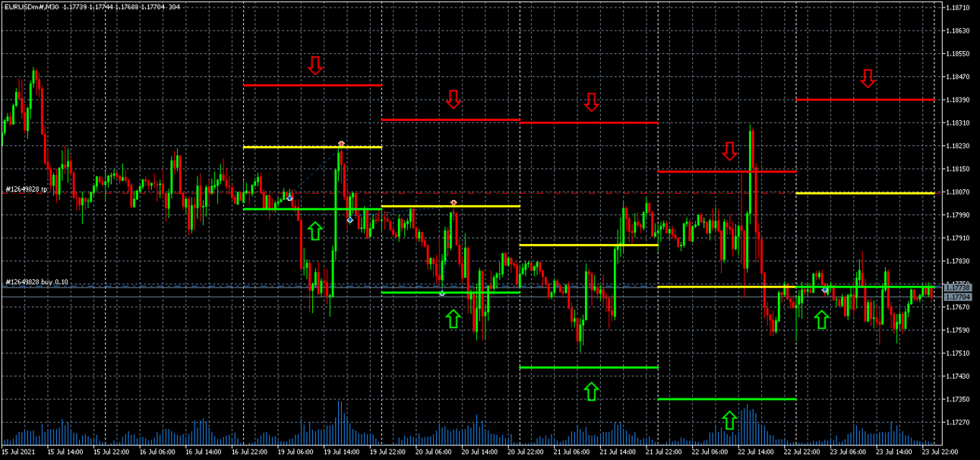Viewport: 980px width, 460px height.
Task: Click the trade marker on the 20 Jul green line
Action: (442, 293)
